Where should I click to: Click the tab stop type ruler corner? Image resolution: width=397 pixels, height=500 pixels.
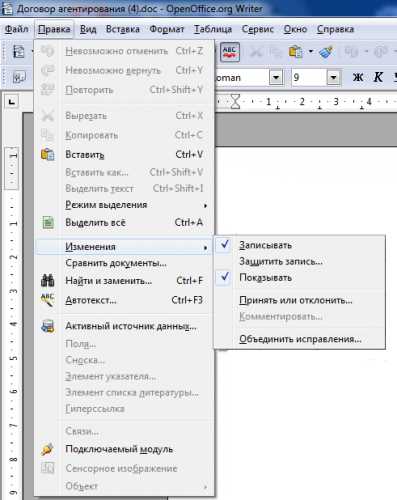[12, 102]
